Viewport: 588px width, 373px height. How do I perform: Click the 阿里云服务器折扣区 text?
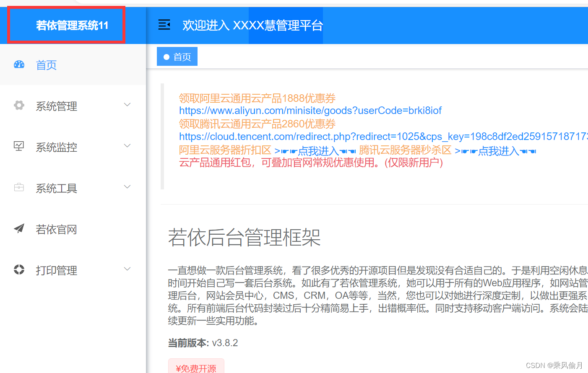pyautogui.click(x=225, y=150)
